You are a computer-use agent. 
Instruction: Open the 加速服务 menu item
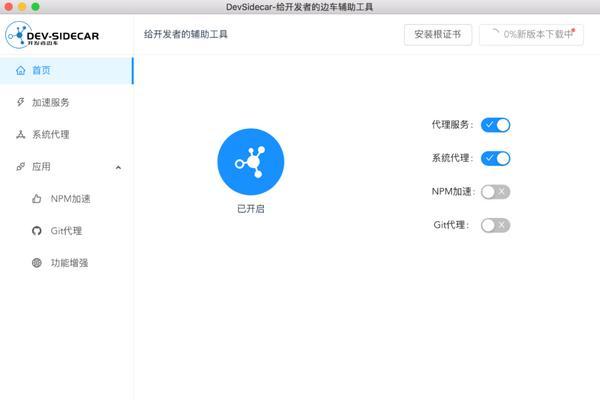coord(67,102)
